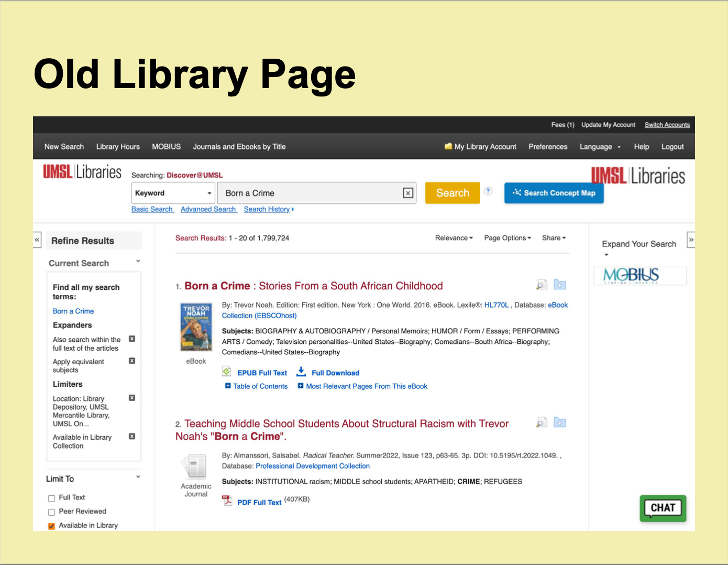Open Search Concept Map
Screen dimensions: 728x565
point(554,193)
